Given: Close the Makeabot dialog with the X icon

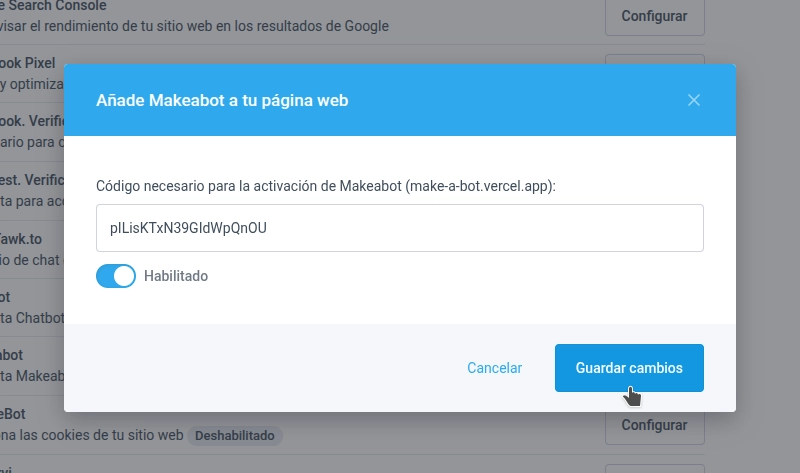Looking at the screenshot, I should [693, 100].
